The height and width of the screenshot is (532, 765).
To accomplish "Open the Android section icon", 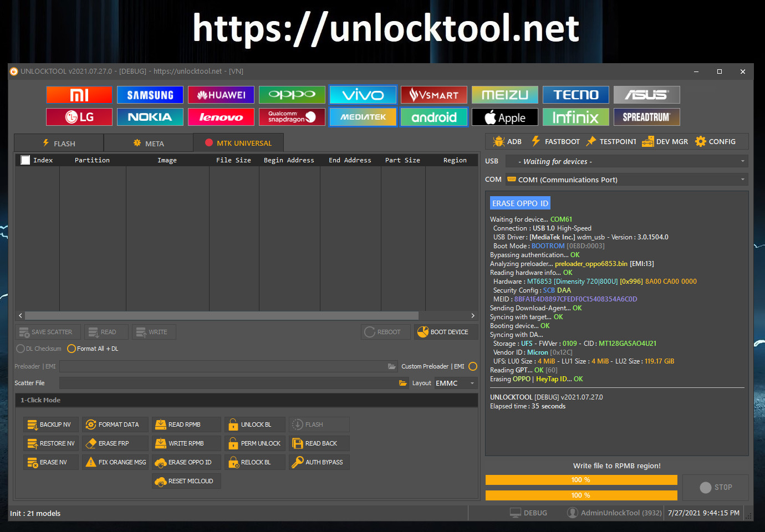I will pos(434,117).
